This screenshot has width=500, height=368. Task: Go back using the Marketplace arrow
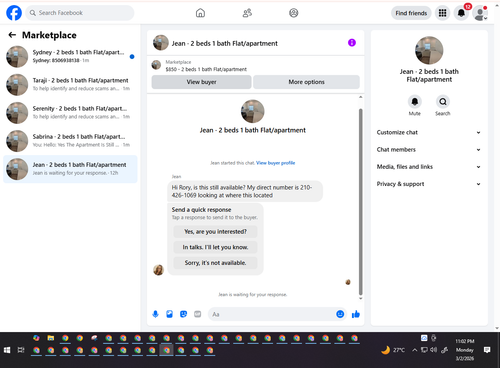(x=12, y=35)
